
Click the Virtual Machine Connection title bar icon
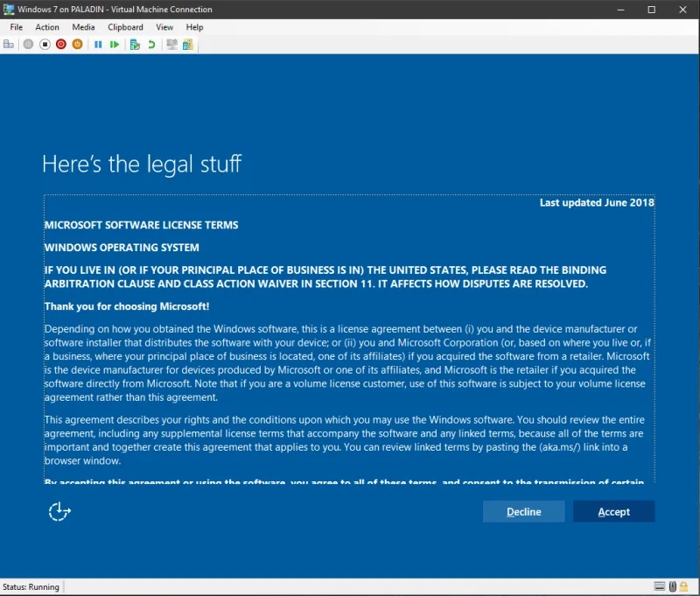coord(9,10)
